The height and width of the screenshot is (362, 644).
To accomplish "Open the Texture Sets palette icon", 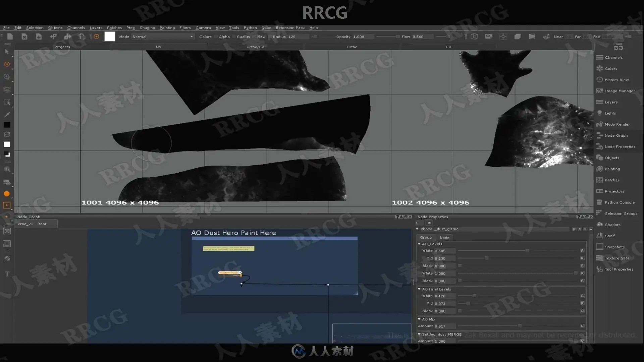I will (x=599, y=258).
